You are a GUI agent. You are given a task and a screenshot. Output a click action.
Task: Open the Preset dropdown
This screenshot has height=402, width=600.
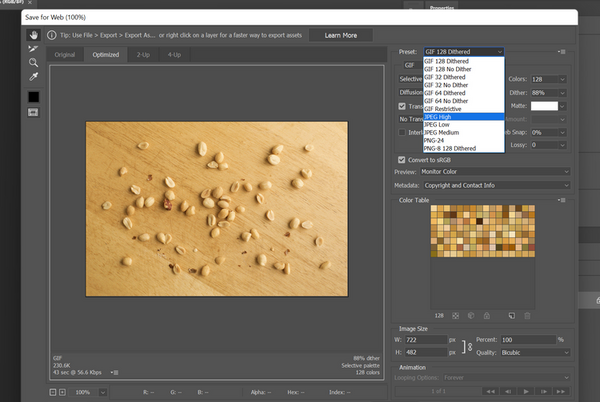[464, 52]
